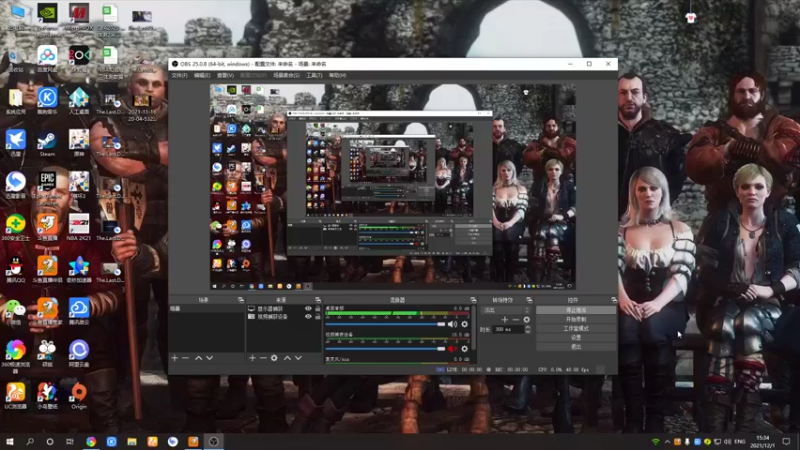Viewport: 800px width, 450px height.
Task: Decrease transition duration with the down arrow
Action: (x=528, y=332)
